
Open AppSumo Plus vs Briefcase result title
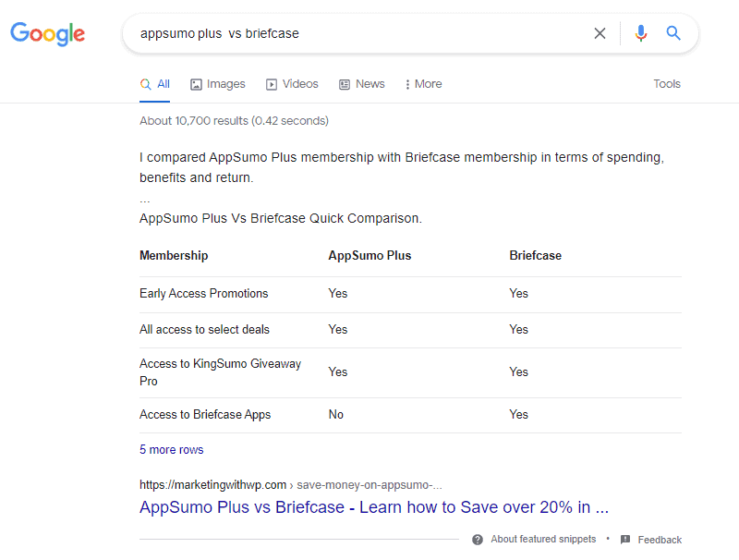coord(374,507)
